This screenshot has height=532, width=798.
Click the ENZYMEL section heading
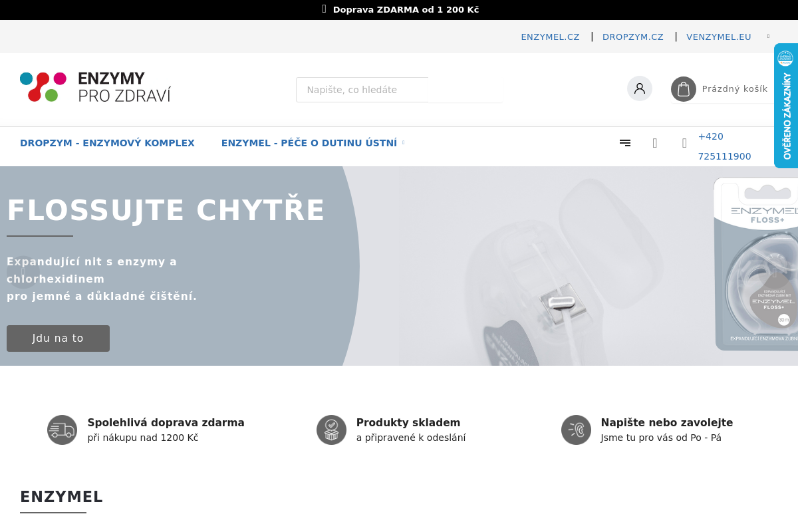pyautogui.click(x=61, y=497)
